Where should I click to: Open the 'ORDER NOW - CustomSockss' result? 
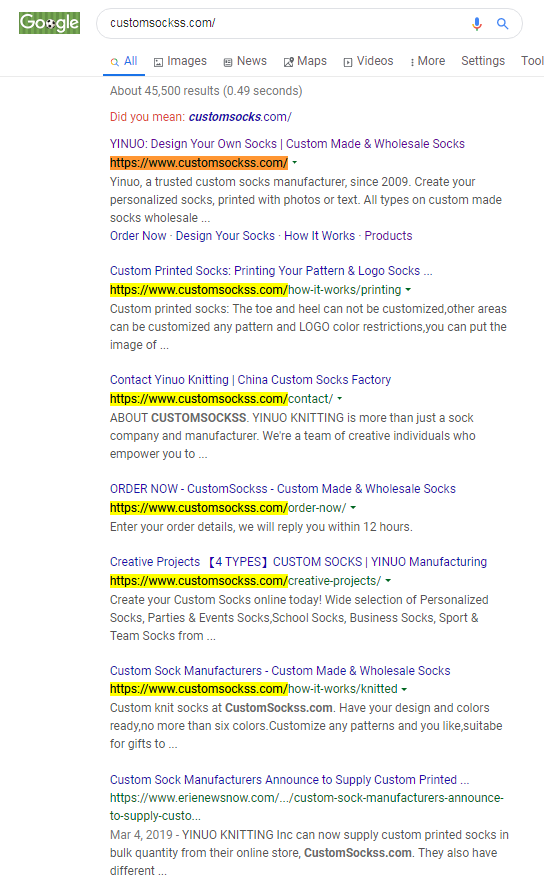(x=283, y=489)
